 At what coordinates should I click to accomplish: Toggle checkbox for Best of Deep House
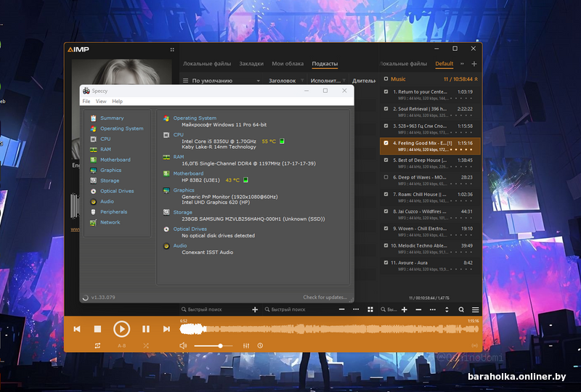(386, 160)
